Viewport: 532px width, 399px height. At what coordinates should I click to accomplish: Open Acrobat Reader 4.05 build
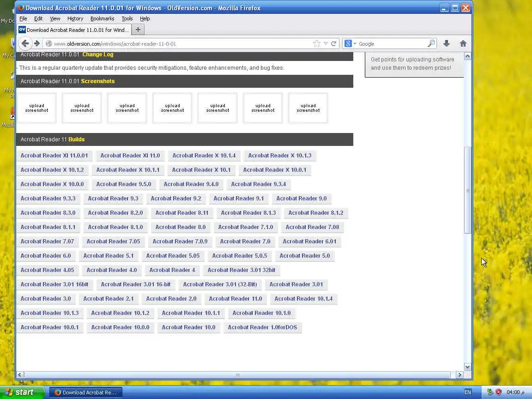coord(47,270)
